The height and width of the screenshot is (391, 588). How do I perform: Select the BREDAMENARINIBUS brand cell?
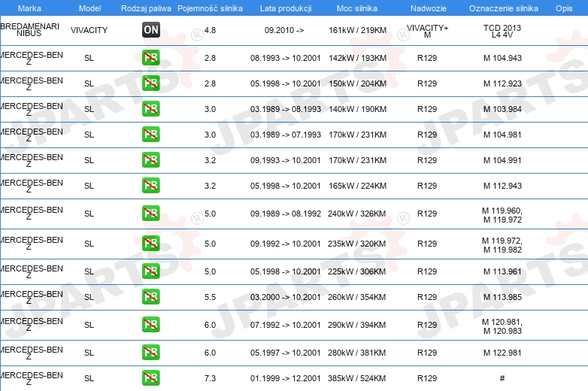[x=29, y=30]
